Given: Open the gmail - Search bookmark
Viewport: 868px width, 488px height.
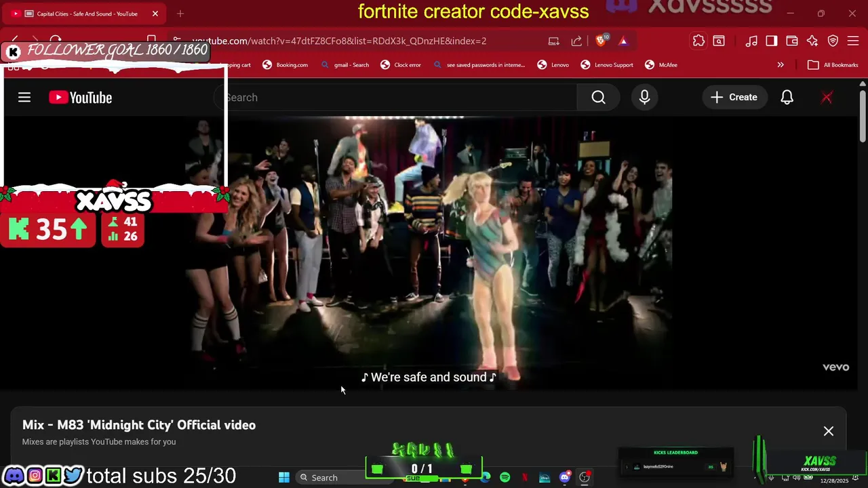Looking at the screenshot, I should click(344, 65).
